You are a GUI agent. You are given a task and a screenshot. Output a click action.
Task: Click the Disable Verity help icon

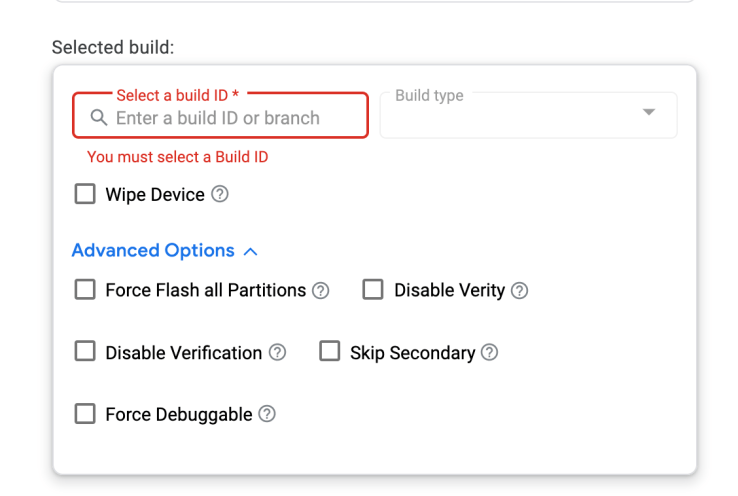(519, 291)
